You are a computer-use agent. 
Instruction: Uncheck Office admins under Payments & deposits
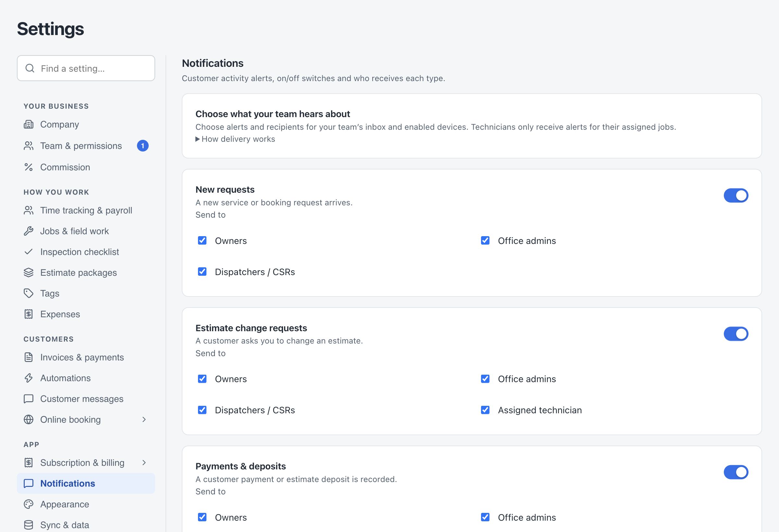point(485,517)
